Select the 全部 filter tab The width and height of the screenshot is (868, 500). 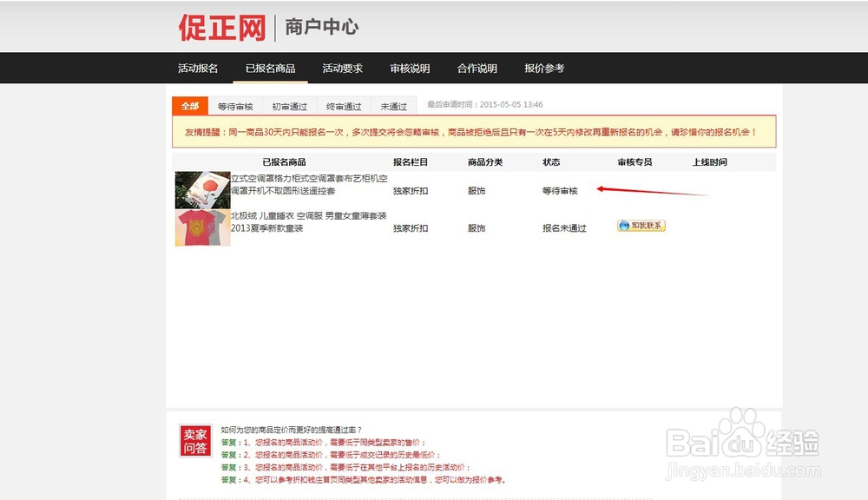coord(190,105)
